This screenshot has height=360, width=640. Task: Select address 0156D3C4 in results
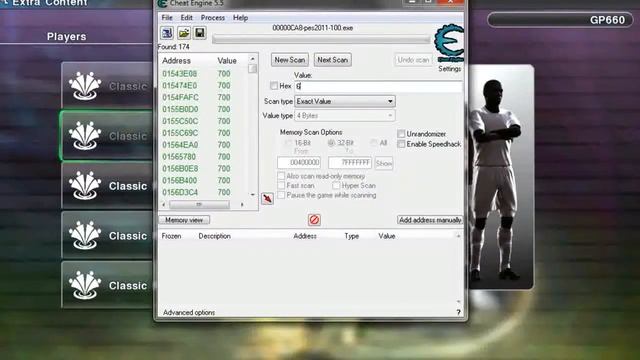click(x=180, y=192)
